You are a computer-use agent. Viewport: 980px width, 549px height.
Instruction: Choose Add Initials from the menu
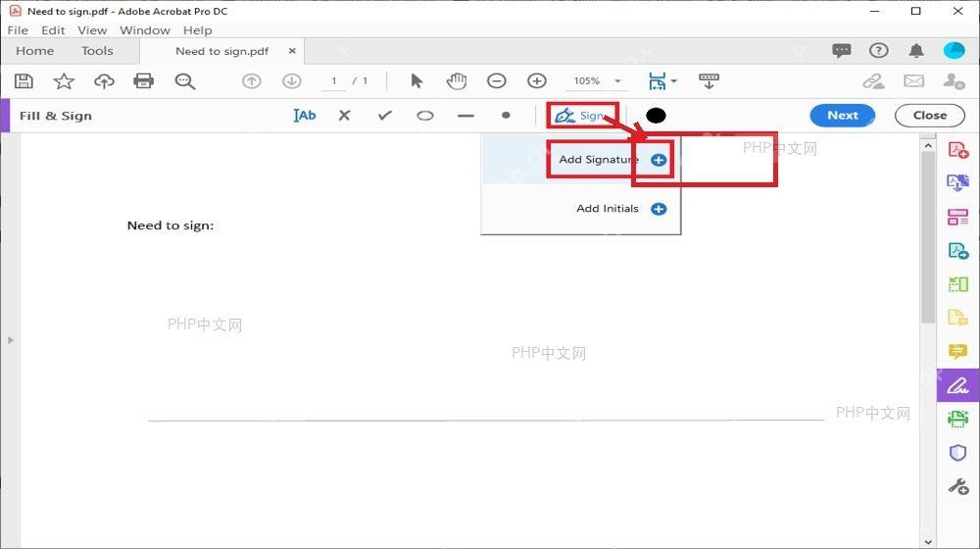pyautogui.click(x=580, y=209)
